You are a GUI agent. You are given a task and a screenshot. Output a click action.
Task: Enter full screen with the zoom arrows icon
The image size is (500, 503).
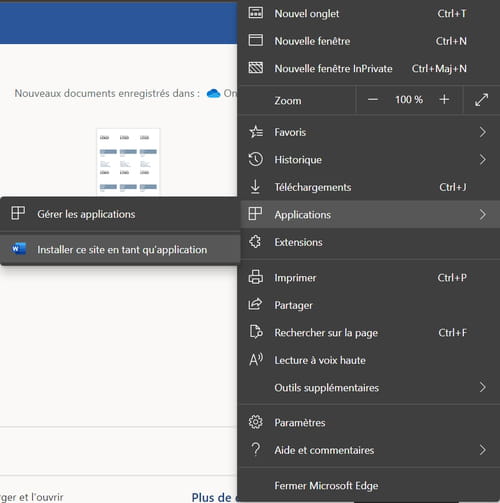click(481, 100)
